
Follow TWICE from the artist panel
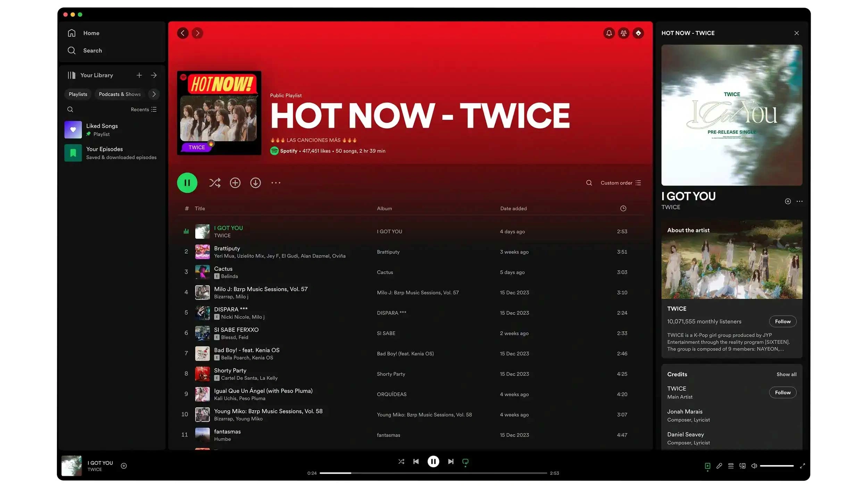click(783, 321)
